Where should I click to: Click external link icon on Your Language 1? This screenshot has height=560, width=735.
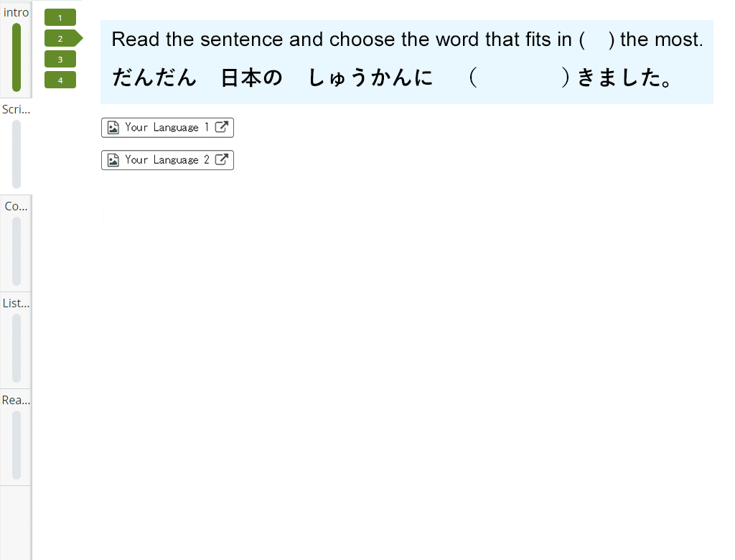point(221,126)
